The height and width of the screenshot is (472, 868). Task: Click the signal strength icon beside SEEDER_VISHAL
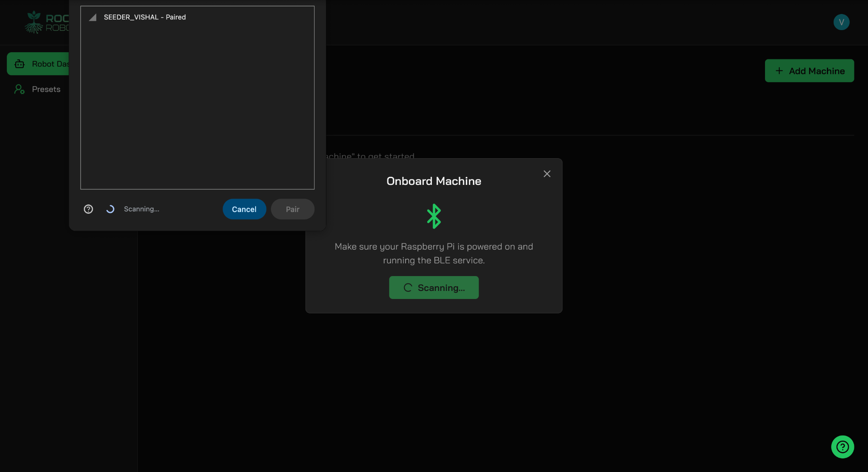pos(93,17)
